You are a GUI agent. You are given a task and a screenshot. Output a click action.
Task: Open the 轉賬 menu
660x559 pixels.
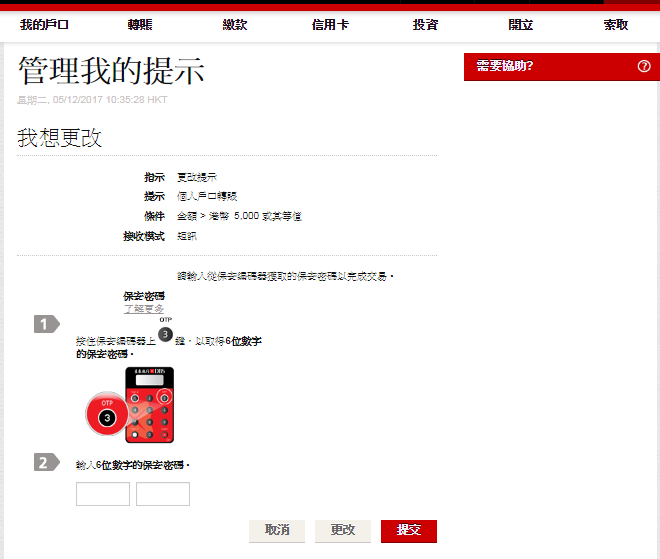pyautogui.click(x=141, y=25)
